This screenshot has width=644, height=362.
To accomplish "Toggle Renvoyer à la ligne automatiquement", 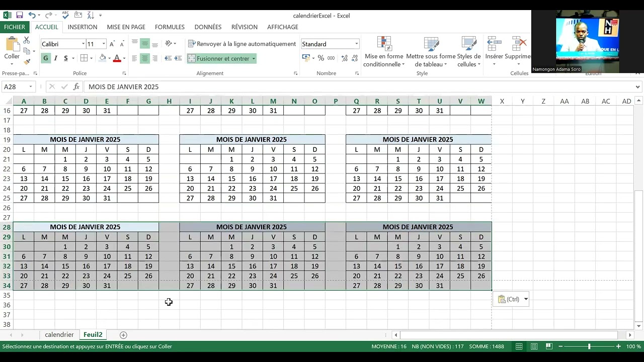I will click(x=242, y=44).
